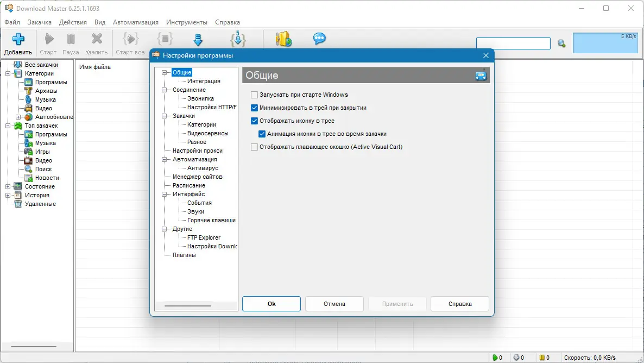Collapse the Закачки settings node
This screenshot has width=644, height=363.
[x=165, y=116]
